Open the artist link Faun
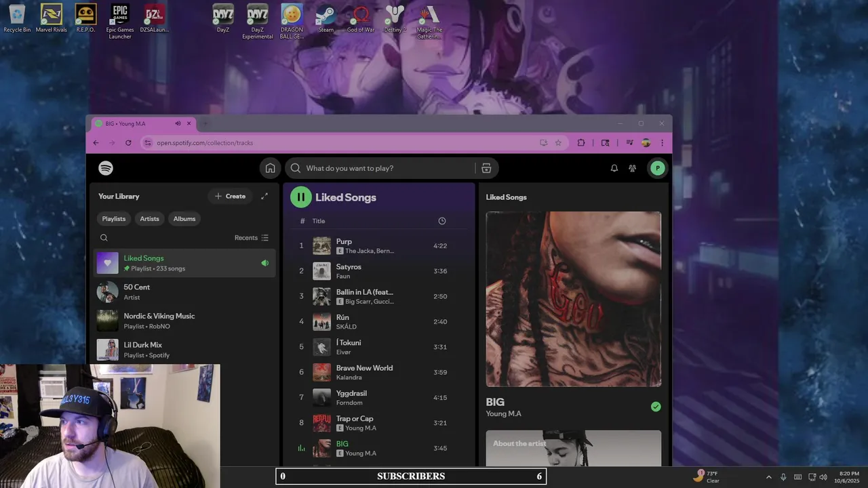The image size is (868, 488). click(343, 277)
